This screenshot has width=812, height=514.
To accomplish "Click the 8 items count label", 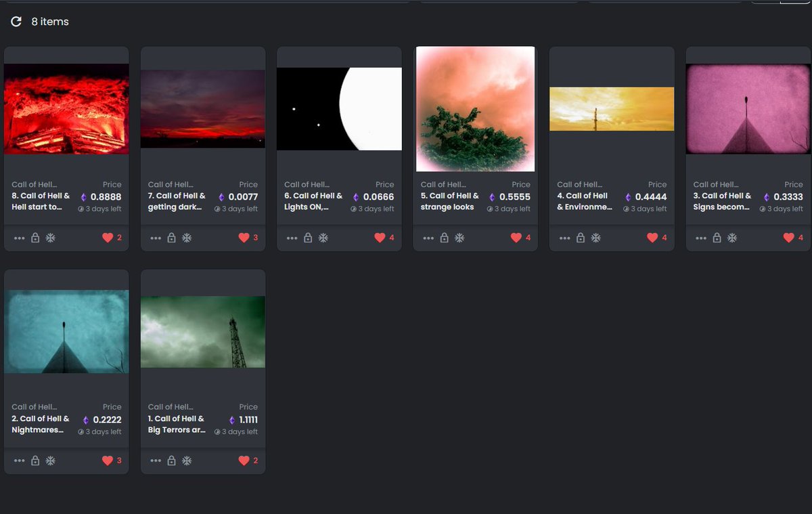I will [x=50, y=22].
